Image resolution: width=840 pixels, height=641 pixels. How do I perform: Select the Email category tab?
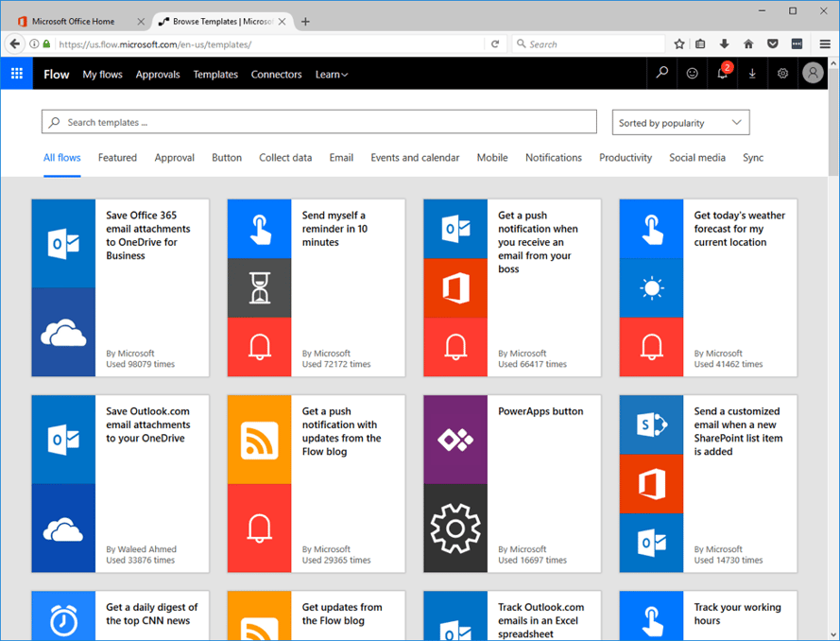point(341,158)
